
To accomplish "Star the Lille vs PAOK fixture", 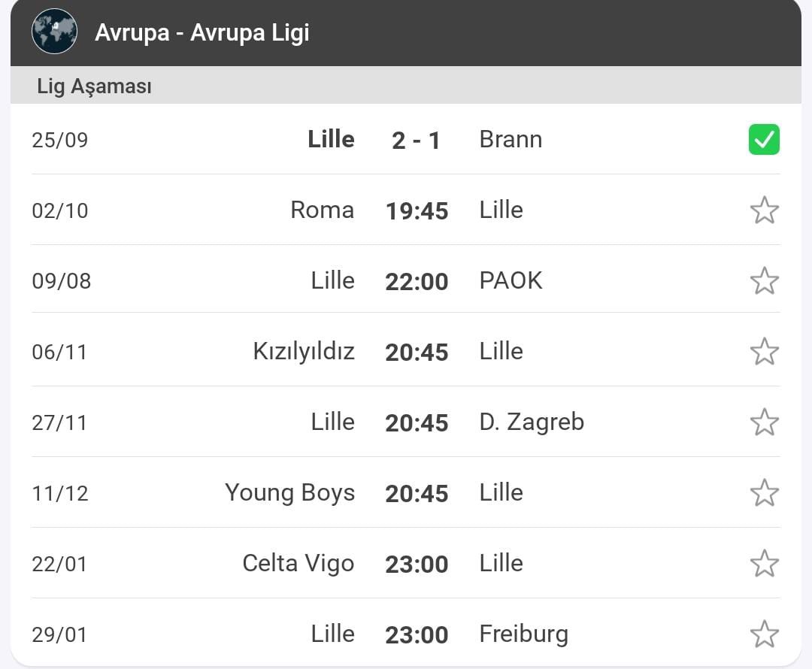I will 765,280.
